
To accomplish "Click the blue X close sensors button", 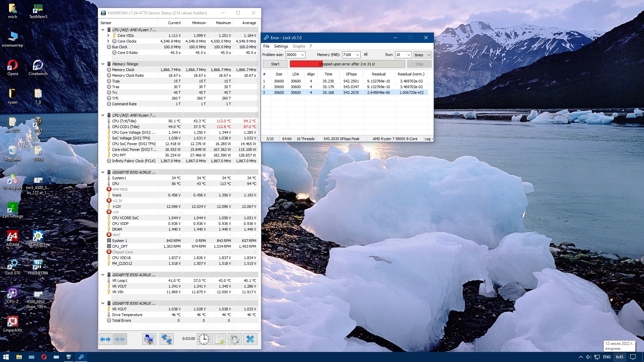I will [x=250, y=339].
